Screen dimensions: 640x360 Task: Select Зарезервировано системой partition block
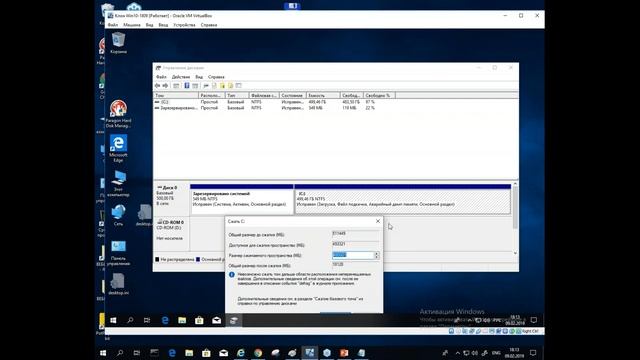[x=242, y=199]
